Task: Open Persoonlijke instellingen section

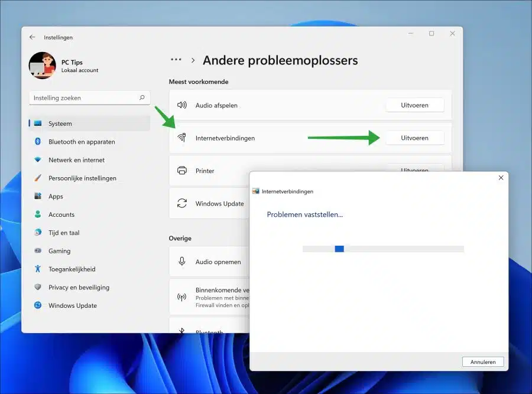Action: tap(90, 178)
